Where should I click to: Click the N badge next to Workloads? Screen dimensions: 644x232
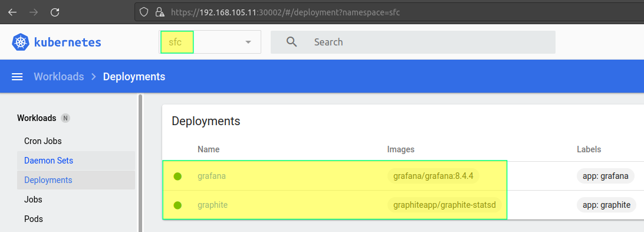[x=65, y=119]
